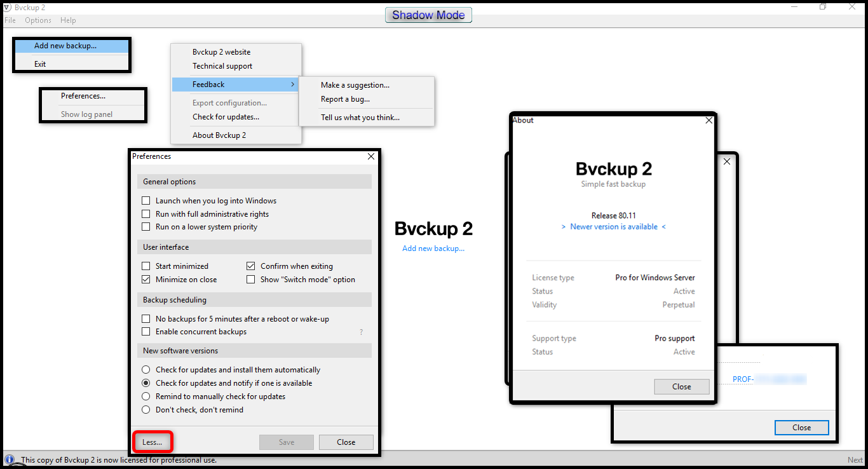Click the User interface section header
This screenshot has width=868, height=469.
coord(254,247)
